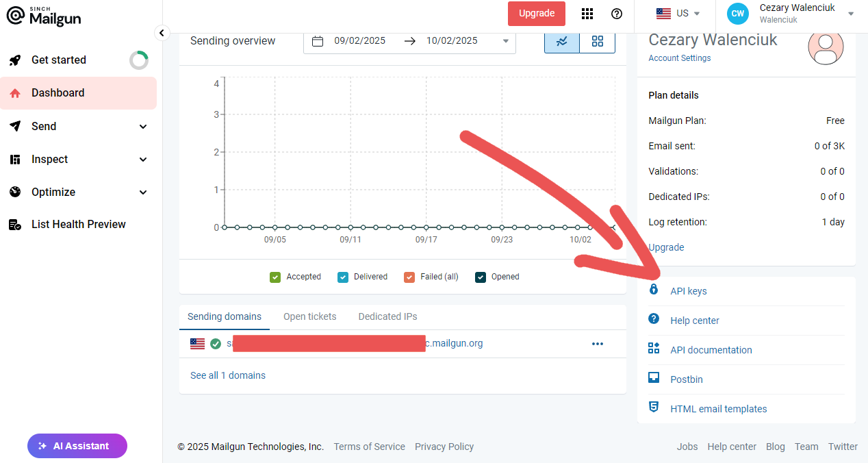Toggle the Failed (all) legend checkbox
Screen dimensions: 868x463
pyautogui.click(x=409, y=277)
